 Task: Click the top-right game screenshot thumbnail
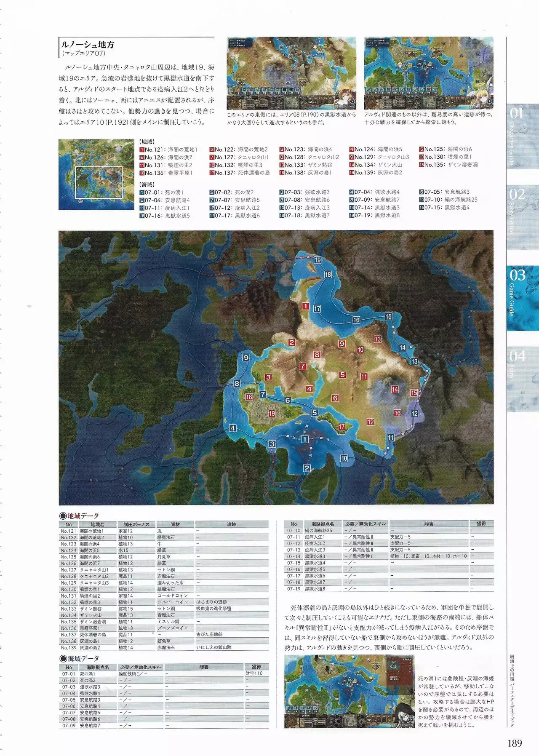(x=428, y=73)
